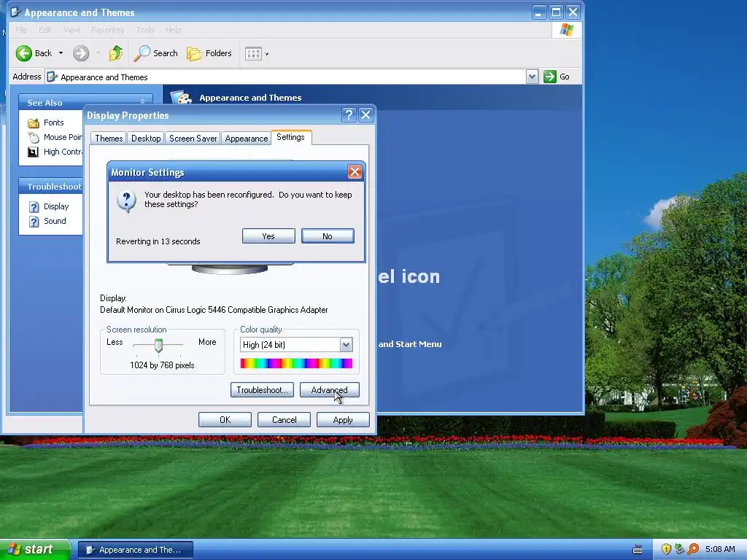This screenshot has height=560, width=747.
Task: Click the Troubleshoot... button
Action: pos(262,390)
